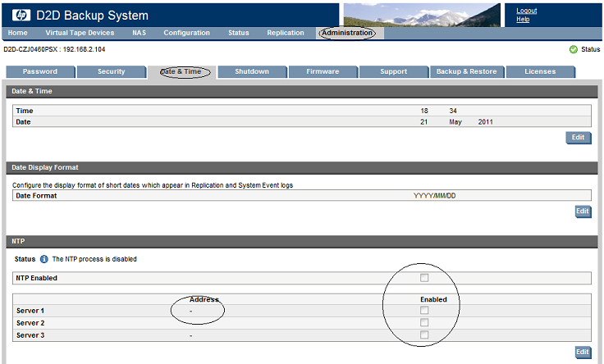
Task: Open Virtual Tape Devices menu
Action: click(x=80, y=33)
